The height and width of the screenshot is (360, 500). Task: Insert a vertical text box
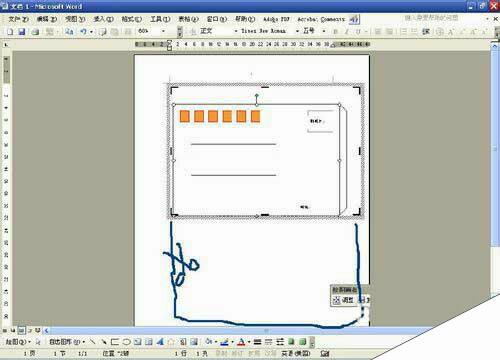tap(149, 342)
